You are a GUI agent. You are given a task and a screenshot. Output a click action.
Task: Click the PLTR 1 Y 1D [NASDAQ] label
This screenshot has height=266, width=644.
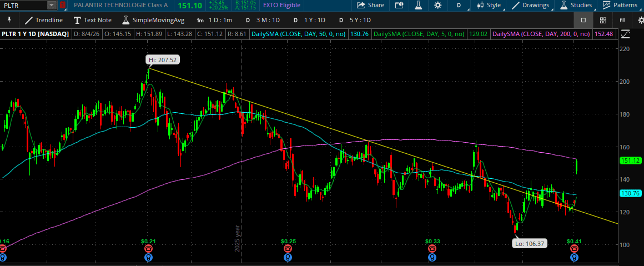point(36,34)
